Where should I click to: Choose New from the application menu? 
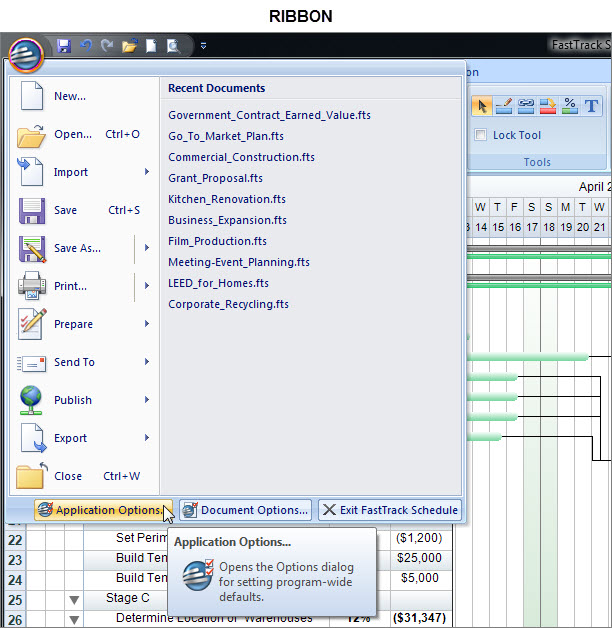(70, 96)
